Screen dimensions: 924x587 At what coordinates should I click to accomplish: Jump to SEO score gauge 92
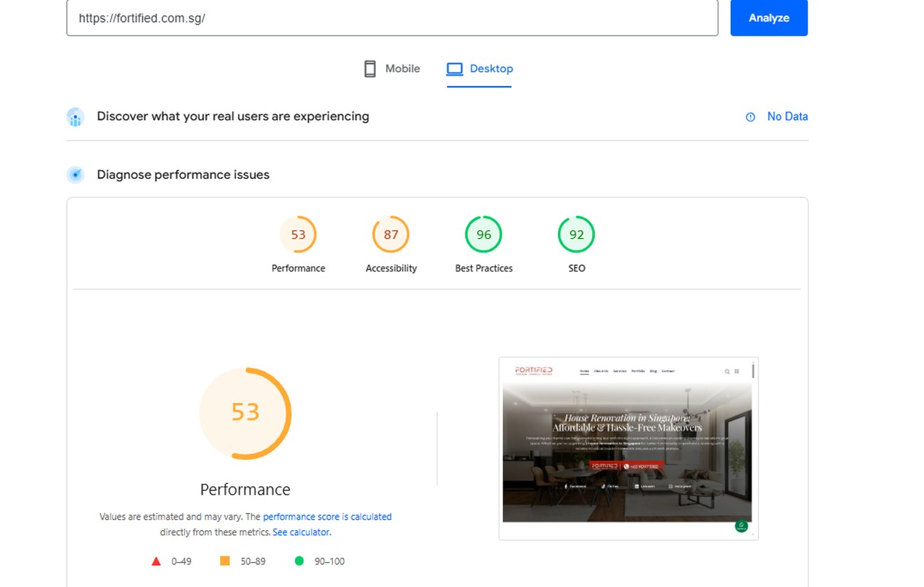click(576, 235)
